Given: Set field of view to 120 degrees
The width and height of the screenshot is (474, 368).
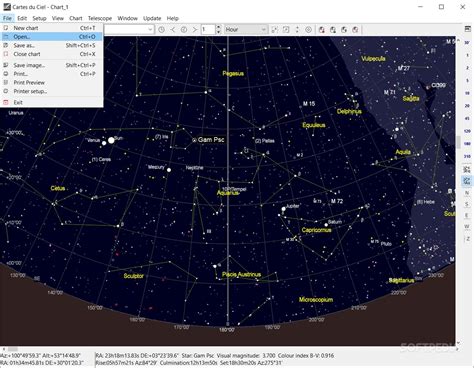Looking at the screenshot, I should [467, 131].
